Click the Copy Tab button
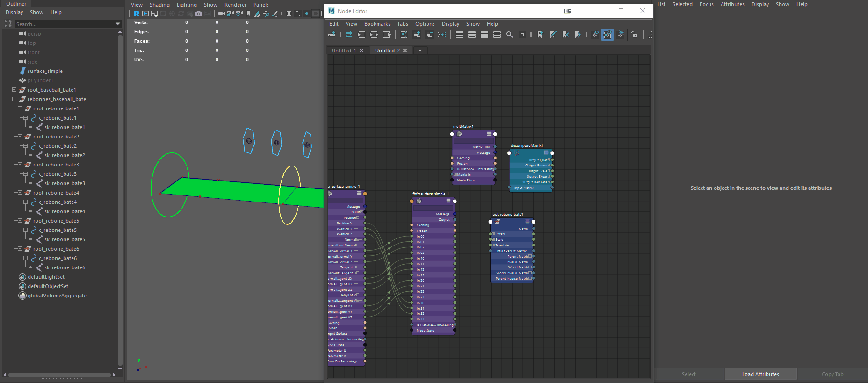This screenshot has width=868, height=383. coord(832,374)
